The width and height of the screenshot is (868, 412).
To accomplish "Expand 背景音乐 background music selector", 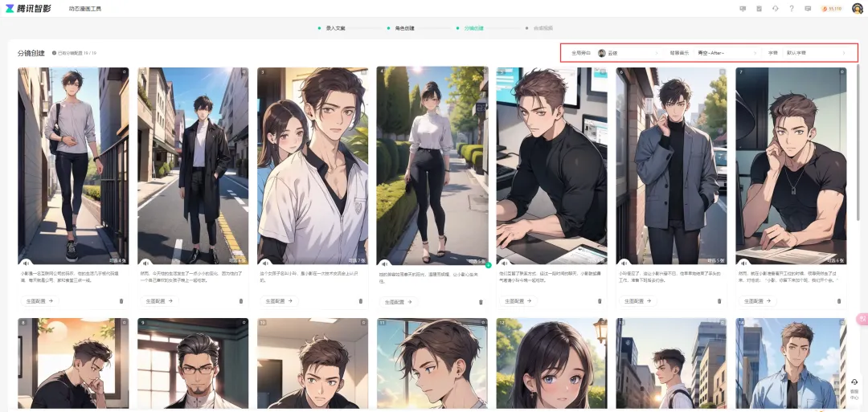I will [x=727, y=53].
